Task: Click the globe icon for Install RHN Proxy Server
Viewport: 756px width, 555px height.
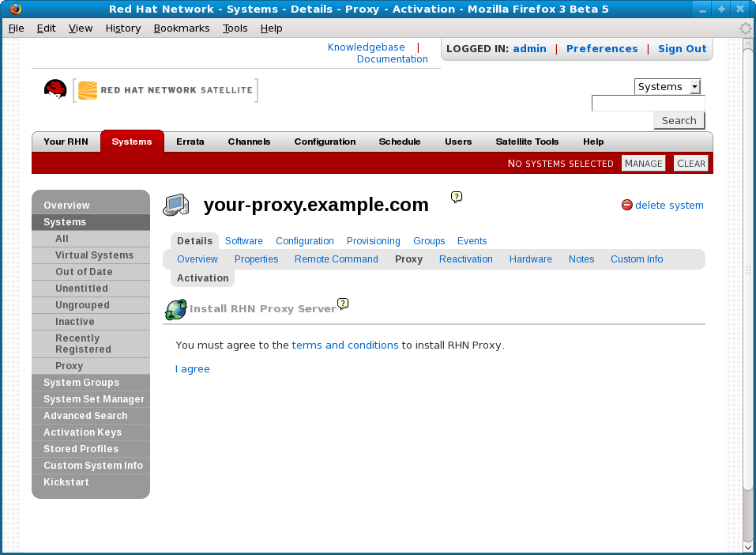Action: click(x=176, y=309)
